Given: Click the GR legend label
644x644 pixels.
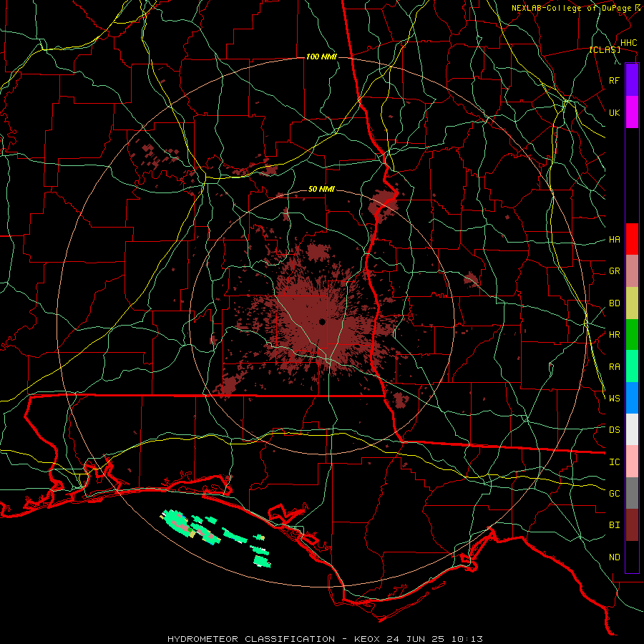Looking at the screenshot, I should 615,271.
